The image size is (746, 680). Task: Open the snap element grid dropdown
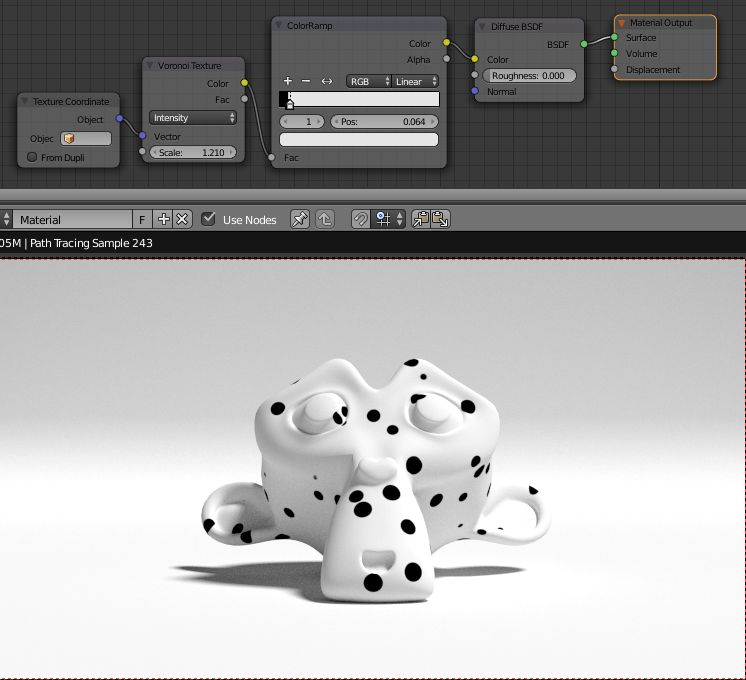[388, 219]
